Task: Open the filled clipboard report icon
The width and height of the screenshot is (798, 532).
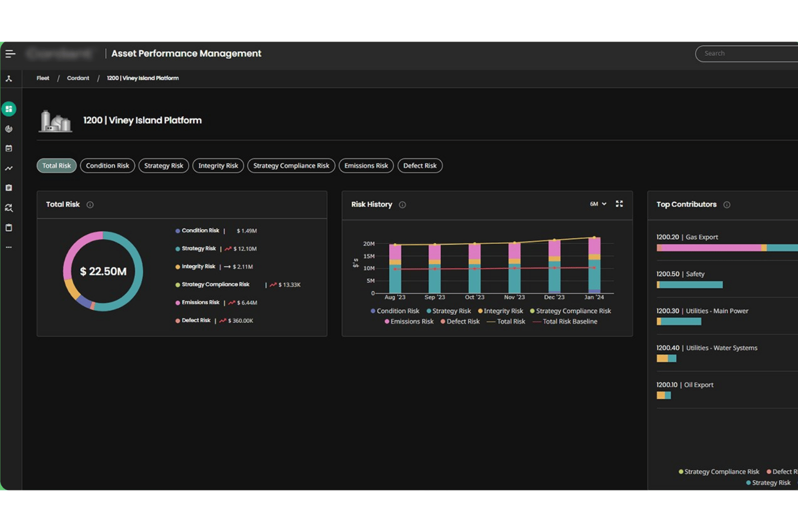Action: tap(9, 188)
